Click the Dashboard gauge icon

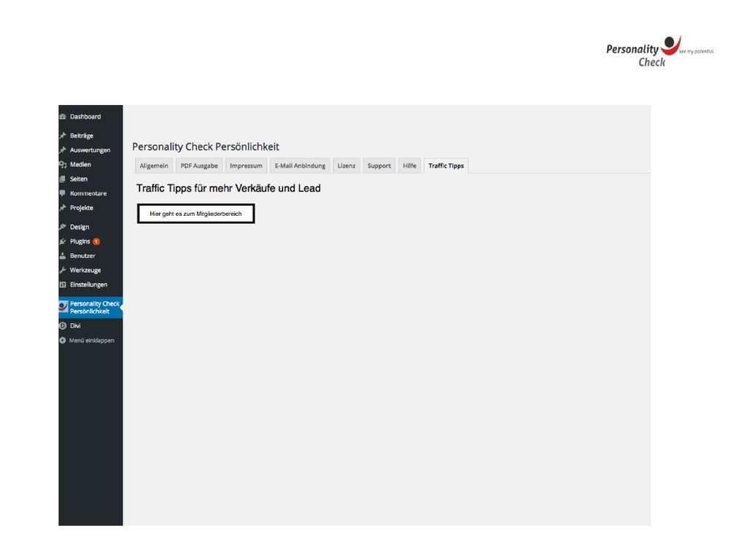pos(63,117)
